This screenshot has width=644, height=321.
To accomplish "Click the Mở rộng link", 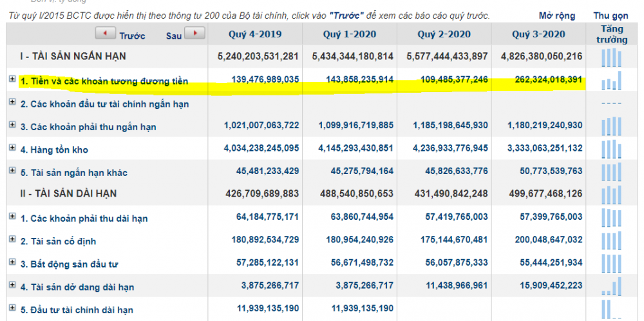I will 557,16.
